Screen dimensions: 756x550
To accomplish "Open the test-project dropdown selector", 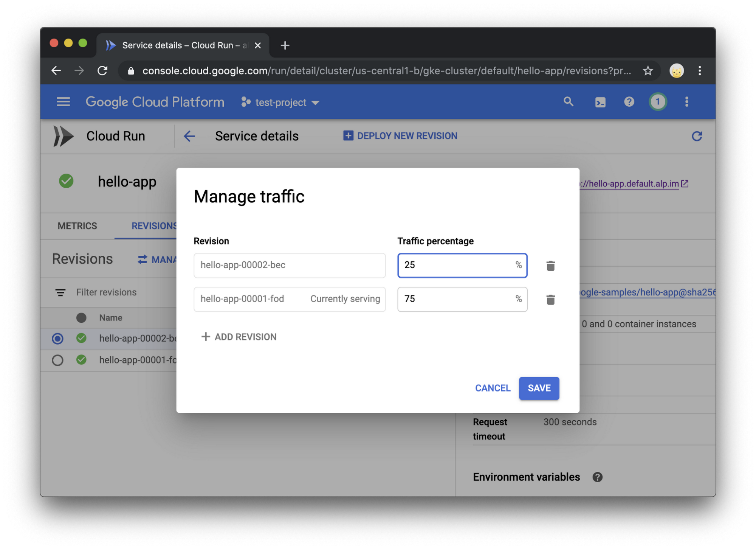I will click(281, 102).
